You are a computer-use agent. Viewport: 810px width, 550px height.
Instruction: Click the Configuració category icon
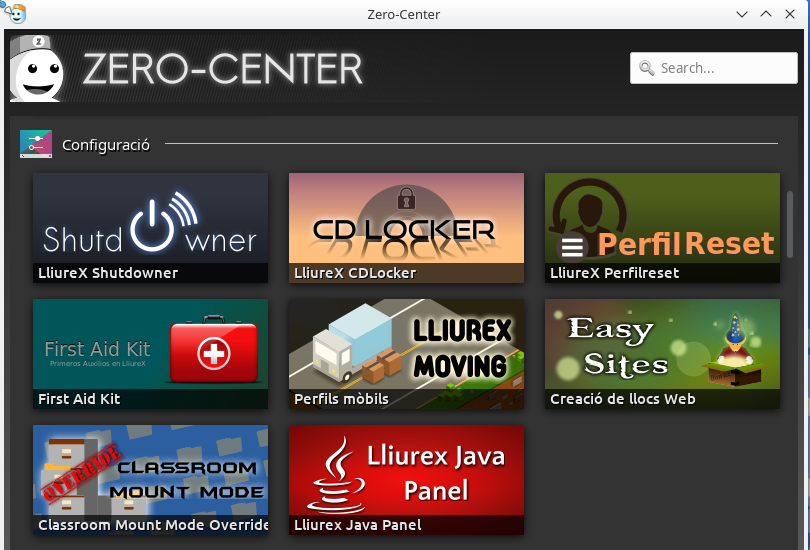click(36, 144)
